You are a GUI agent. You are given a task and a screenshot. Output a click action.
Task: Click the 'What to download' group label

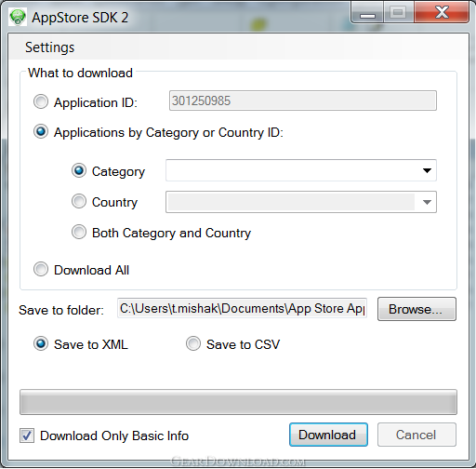pyautogui.click(x=80, y=73)
